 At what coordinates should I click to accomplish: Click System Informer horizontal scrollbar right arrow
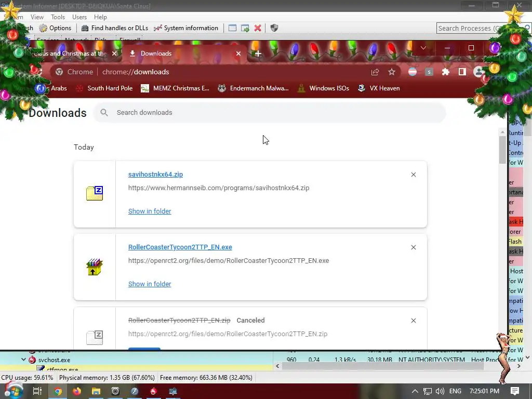click(x=519, y=366)
